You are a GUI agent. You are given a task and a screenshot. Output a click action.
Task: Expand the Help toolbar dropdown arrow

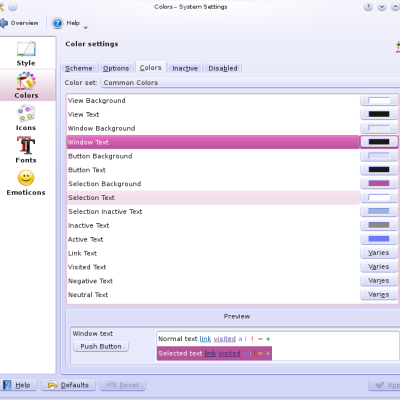pos(85,28)
